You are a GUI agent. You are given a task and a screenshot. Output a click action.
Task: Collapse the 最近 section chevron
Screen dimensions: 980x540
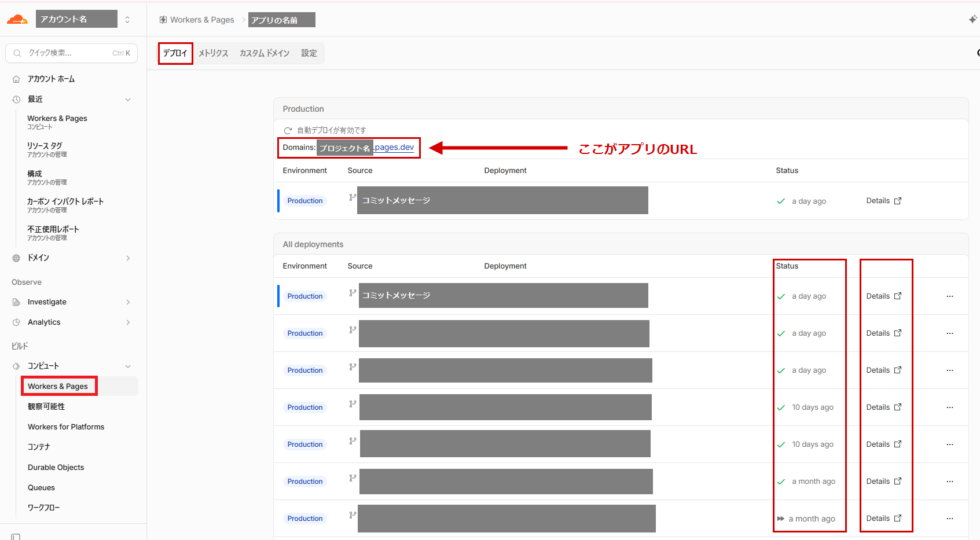point(128,100)
